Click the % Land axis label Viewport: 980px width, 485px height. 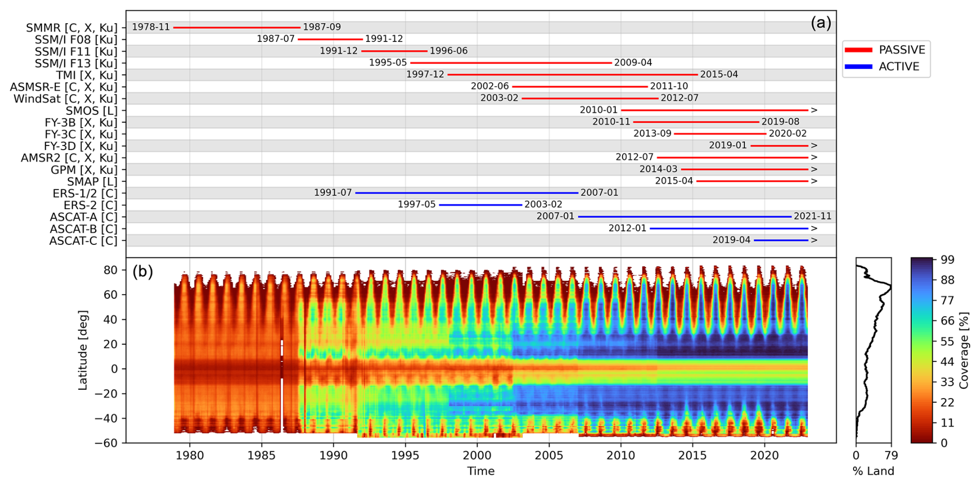[873, 471]
